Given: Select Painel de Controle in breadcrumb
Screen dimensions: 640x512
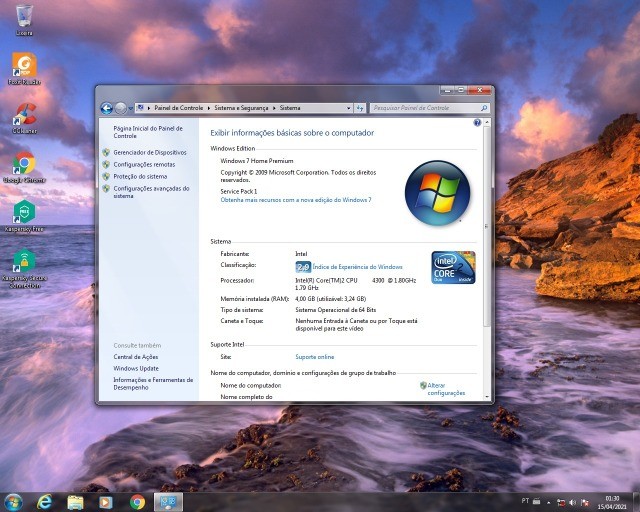Looking at the screenshot, I should point(178,108).
